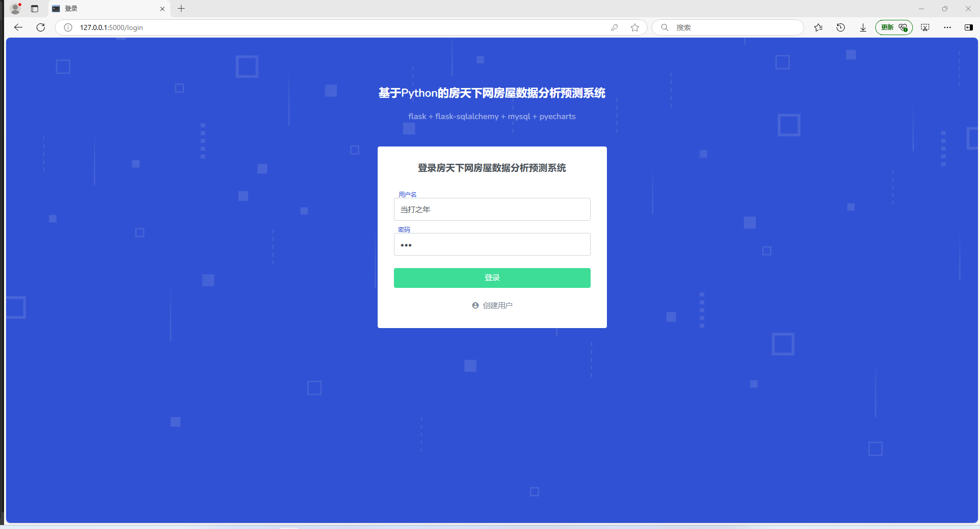The width and height of the screenshot is (980, 529).
Task: Open browsing history icon
Action: tap(841, 27)
